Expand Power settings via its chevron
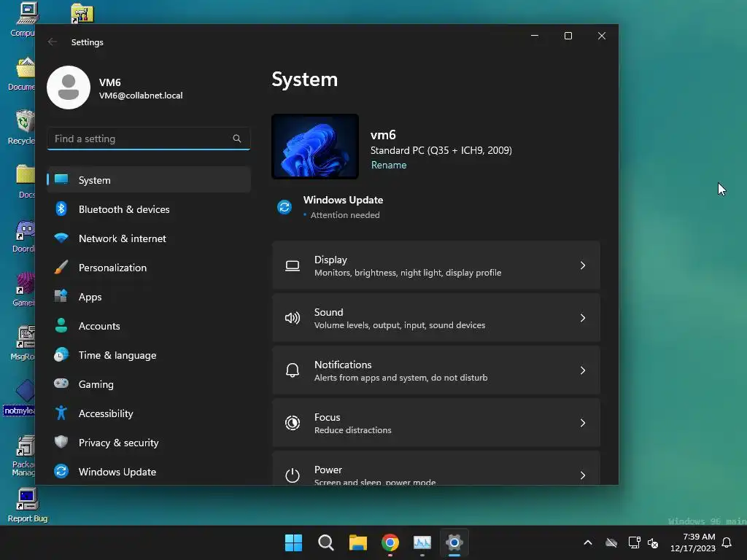This screenshot has width=747, height=560. (x=583, y=475)
